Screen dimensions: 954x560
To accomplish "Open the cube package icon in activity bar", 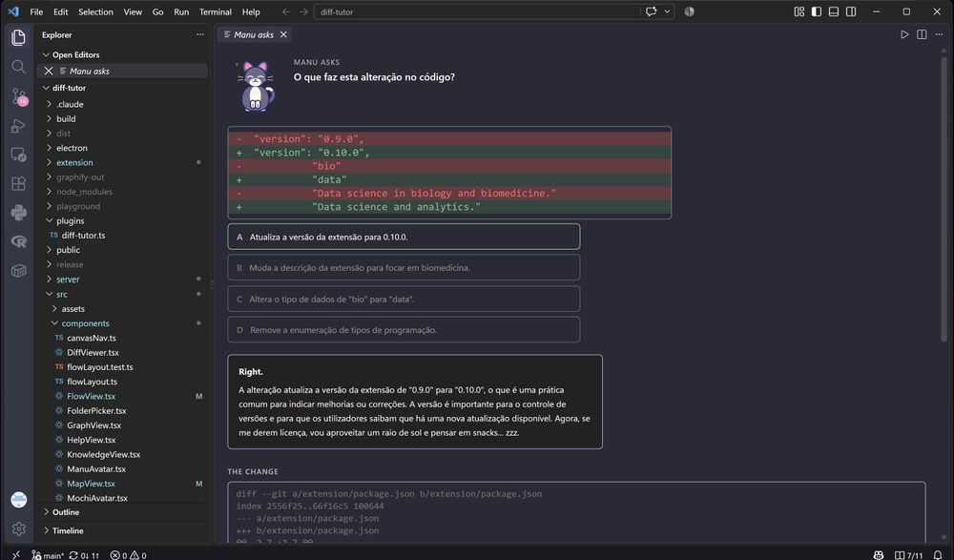I will (18, 271).
